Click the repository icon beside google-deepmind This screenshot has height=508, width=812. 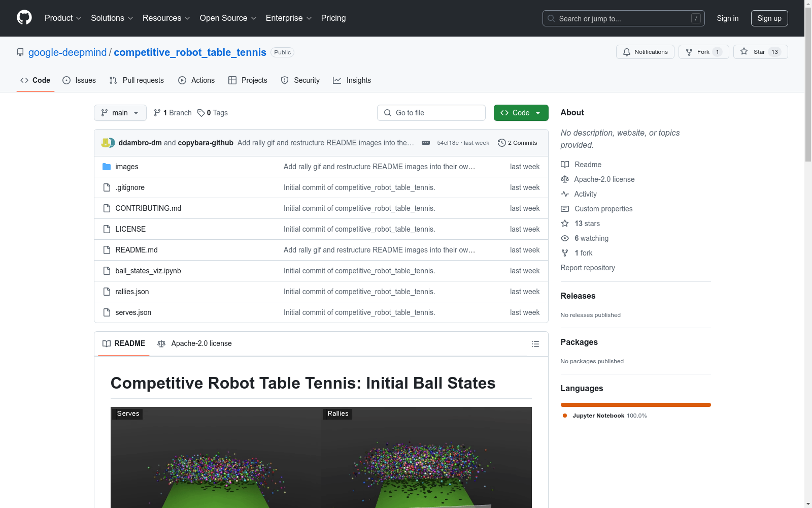[x=20, y=52]
